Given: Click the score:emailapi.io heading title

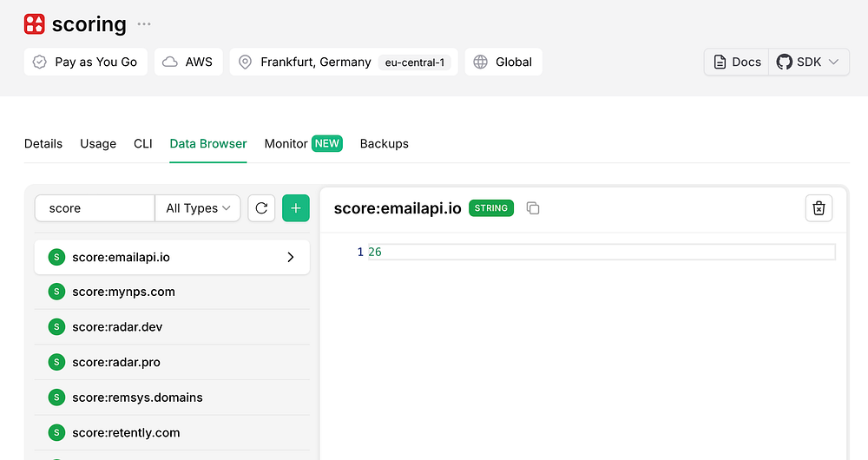Looking at the screenshot, I should pos(398,208).
